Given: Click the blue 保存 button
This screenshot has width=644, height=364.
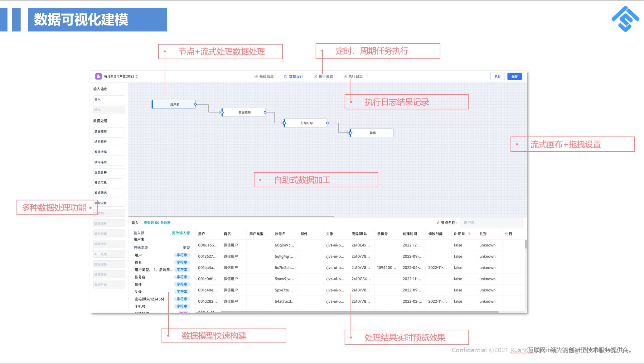Looking at the screenshot, I should point(515,76).
